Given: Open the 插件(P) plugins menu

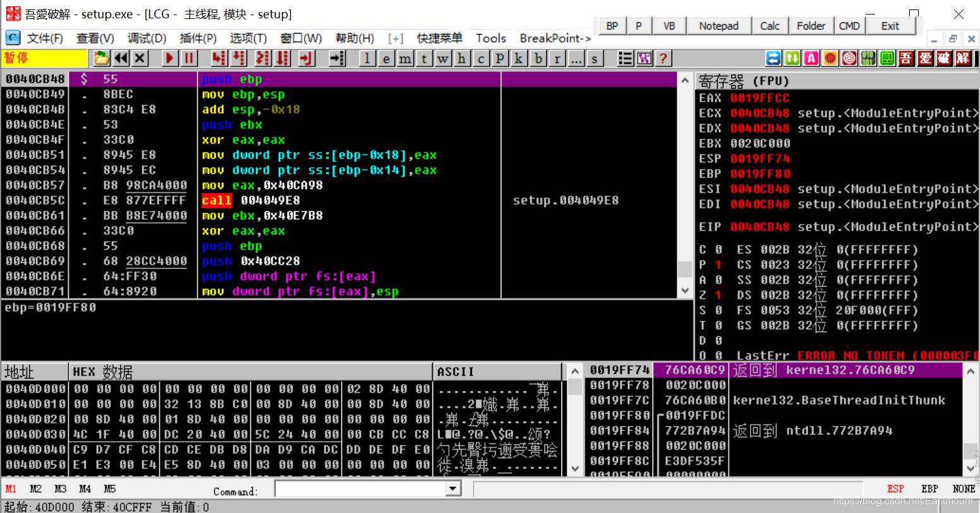Looking at the screenshot, I should [x=198, y=38].
